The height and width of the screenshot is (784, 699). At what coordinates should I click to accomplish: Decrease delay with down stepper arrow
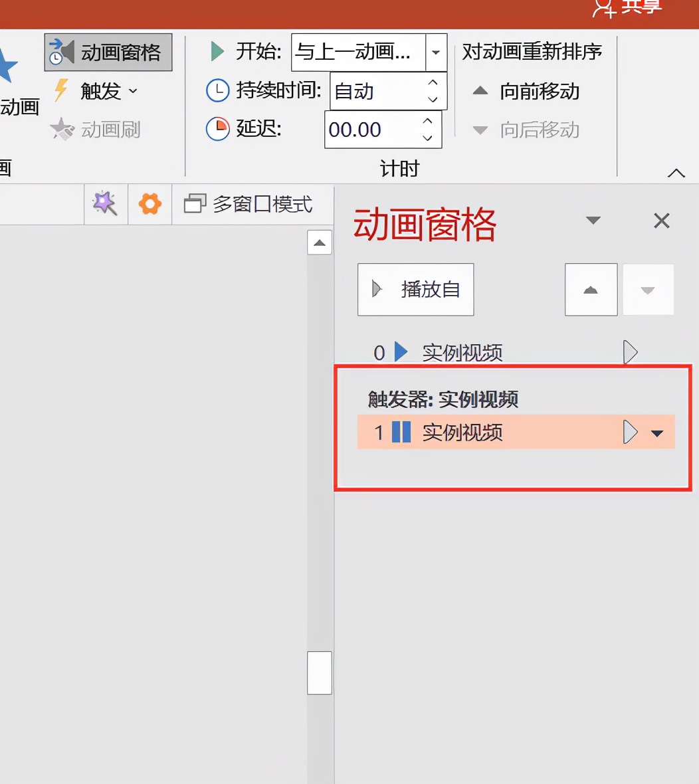[x=427, y=138]
